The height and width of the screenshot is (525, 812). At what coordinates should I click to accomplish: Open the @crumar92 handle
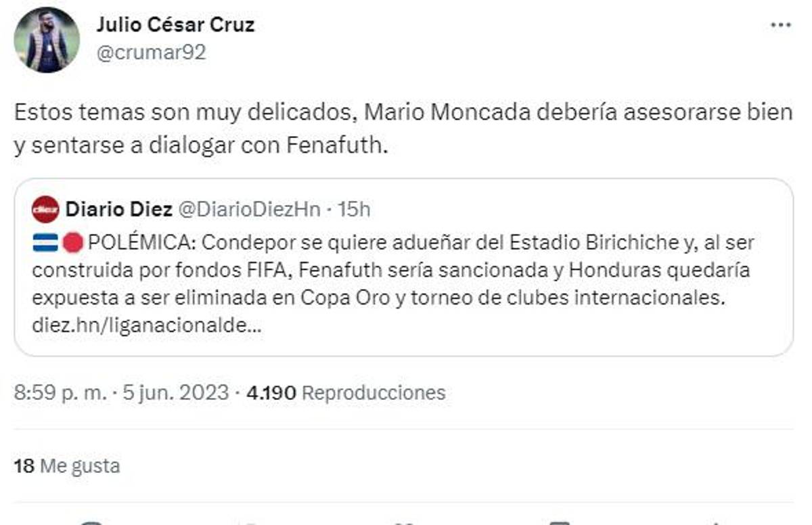point(151,53)
